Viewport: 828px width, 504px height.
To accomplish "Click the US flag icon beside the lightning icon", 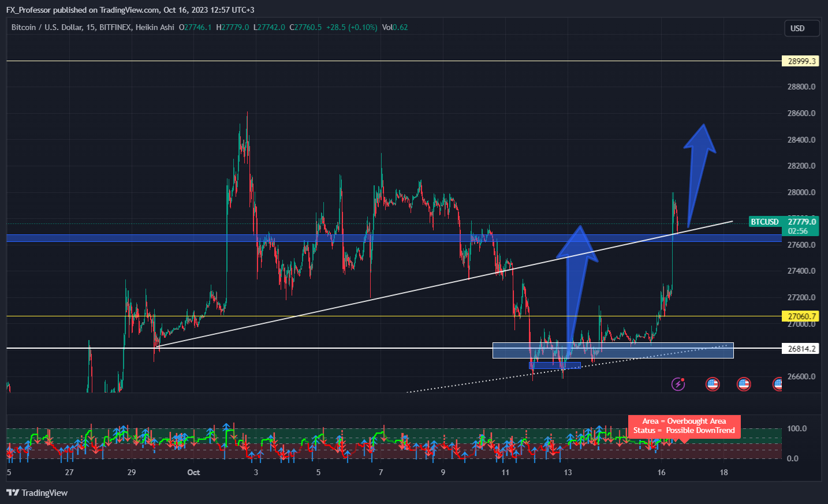I will click(713, 384).
